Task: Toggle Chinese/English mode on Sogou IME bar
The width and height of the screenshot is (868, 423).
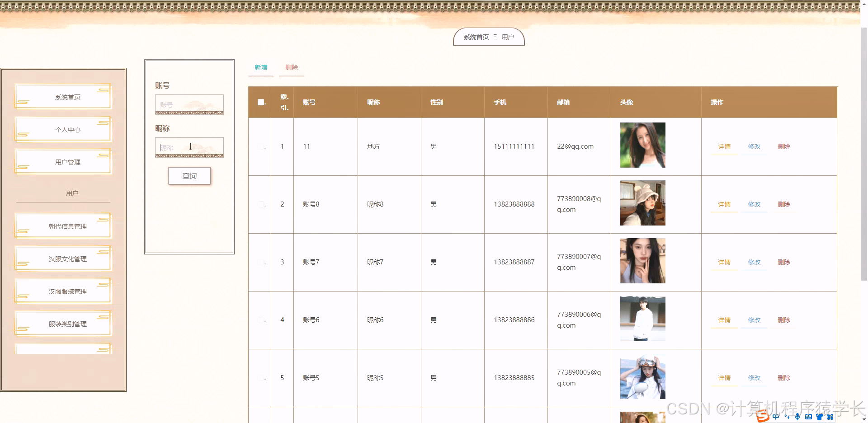Action: (x=776, y=417)
